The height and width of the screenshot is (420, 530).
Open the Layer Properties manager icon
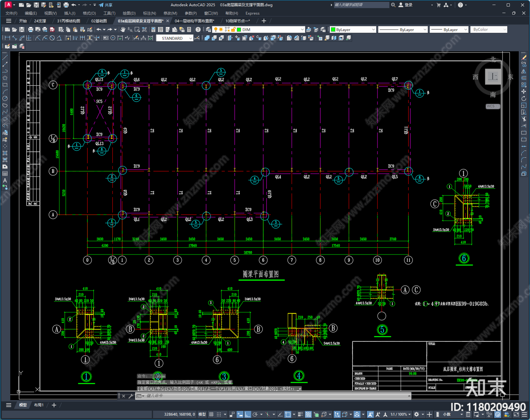click(208, 29)
